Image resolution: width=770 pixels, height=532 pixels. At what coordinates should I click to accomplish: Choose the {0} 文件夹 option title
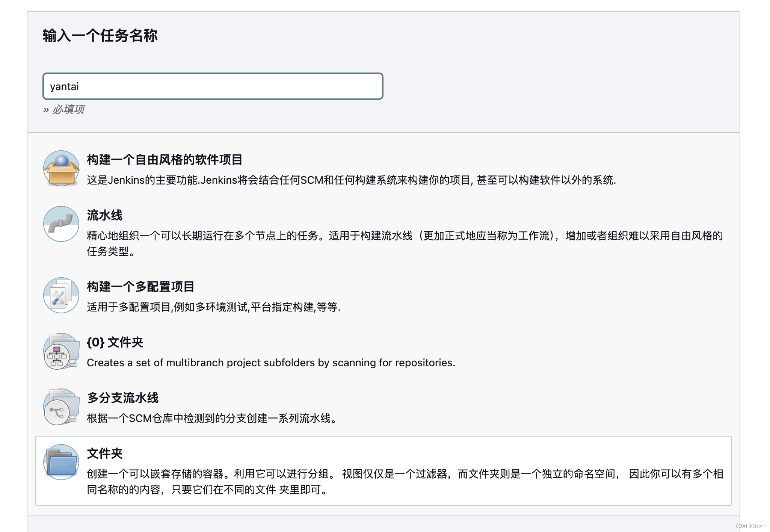[115, 342]
